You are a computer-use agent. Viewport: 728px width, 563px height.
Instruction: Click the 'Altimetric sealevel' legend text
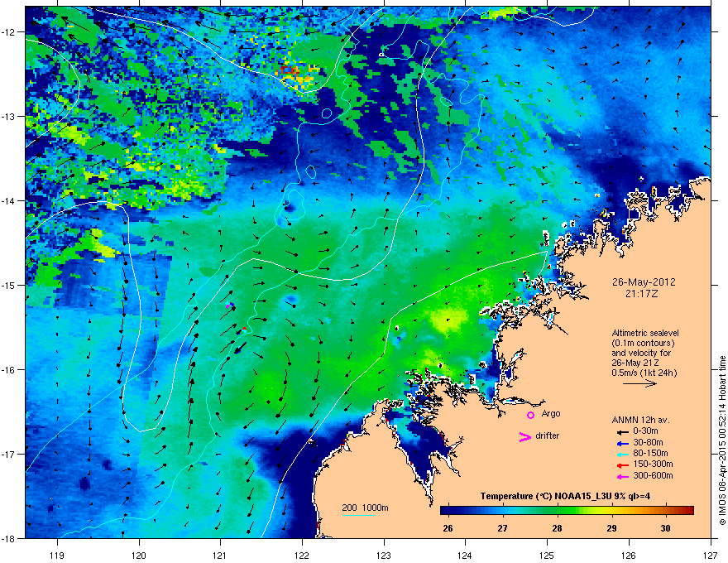[645, 333]
